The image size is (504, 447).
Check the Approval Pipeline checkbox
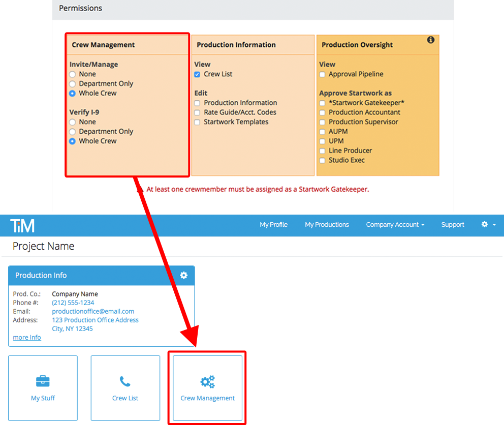(322, 74)
